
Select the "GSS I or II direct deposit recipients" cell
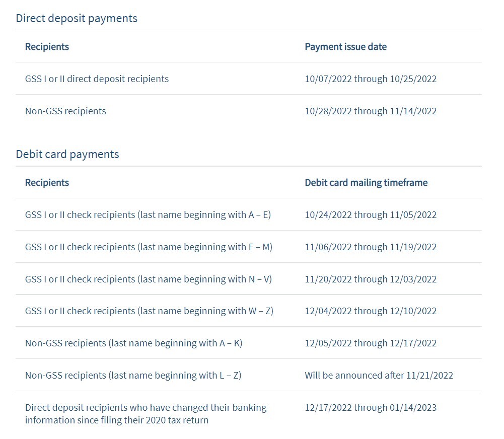click(x=97, y=79)
